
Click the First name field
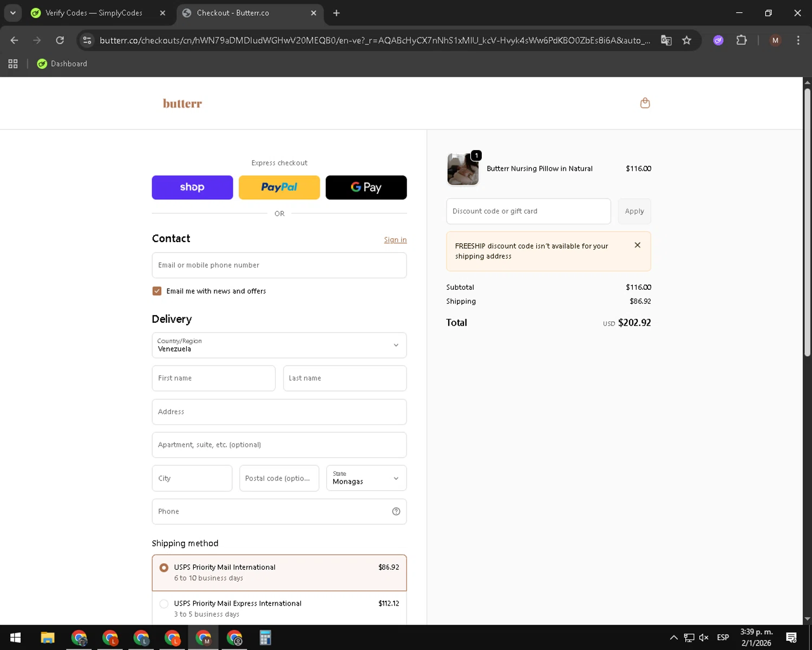(x=214, y=378)
